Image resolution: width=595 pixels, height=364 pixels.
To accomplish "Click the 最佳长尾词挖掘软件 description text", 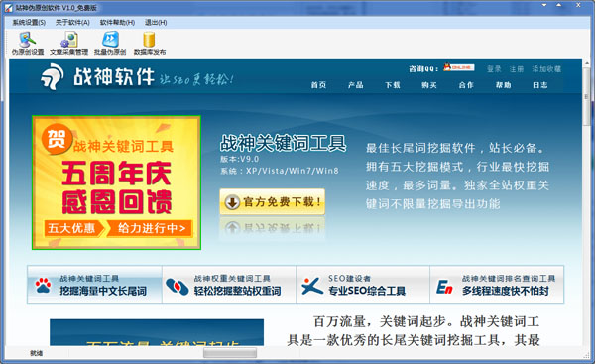I will (x=457, y=176).
